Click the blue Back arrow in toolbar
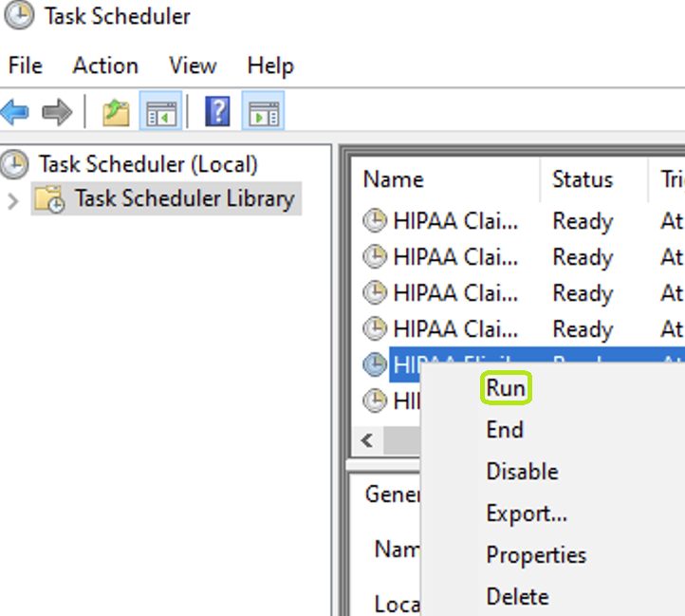The width and height of the screenshot is (685, 616). coord(15,112)
